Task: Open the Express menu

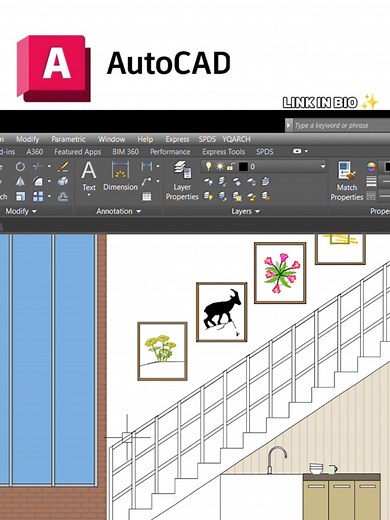Action: coord(177,139)
